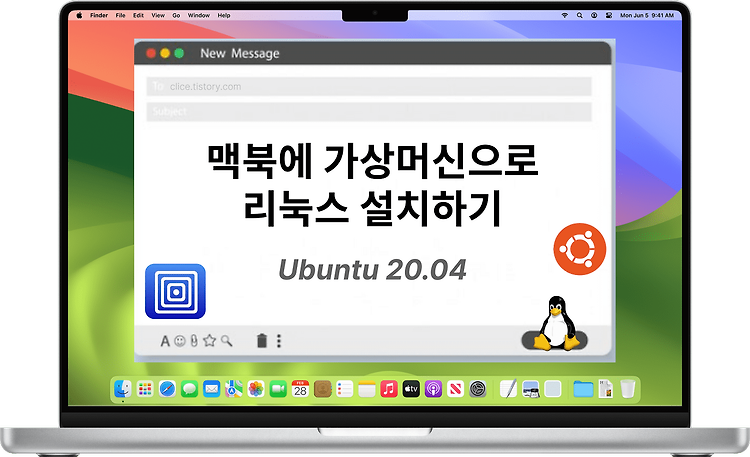Open Podcasts from the Dock

[x=433, y=389]
